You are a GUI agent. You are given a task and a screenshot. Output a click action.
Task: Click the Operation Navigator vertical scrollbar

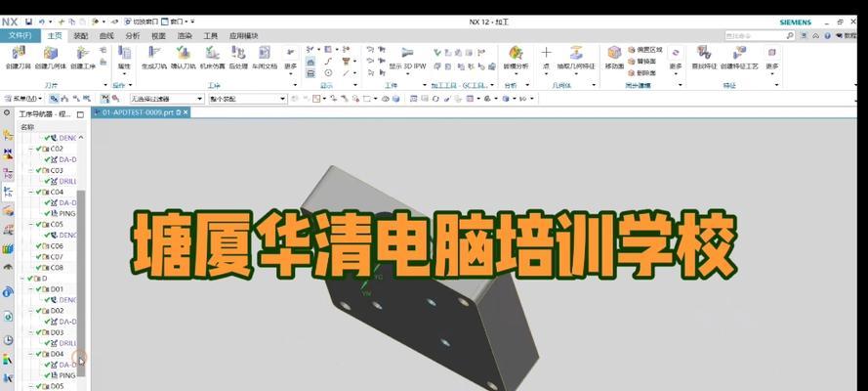pyautogui.click(x=81, y=282)
